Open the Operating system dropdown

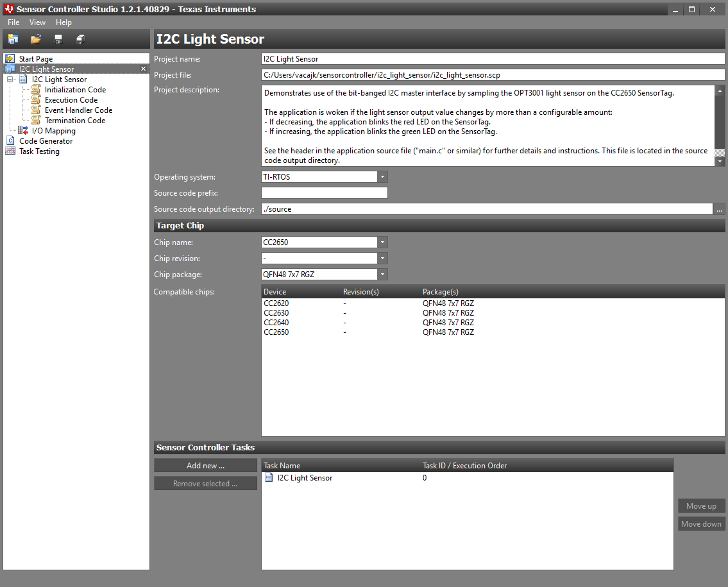[382, 177]
